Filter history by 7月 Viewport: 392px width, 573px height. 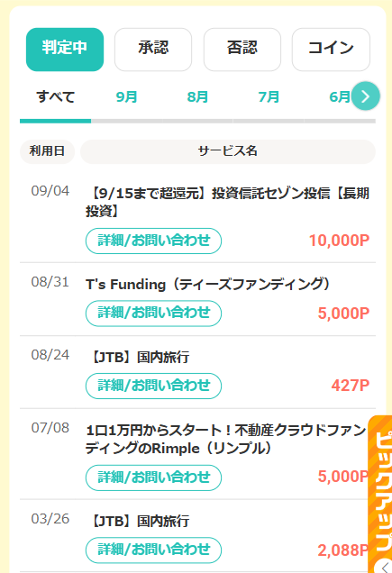[x=269, y=97]
